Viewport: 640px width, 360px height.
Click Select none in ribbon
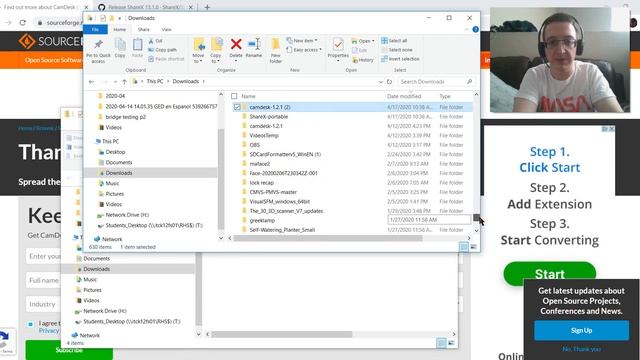[x=396, y=50]
